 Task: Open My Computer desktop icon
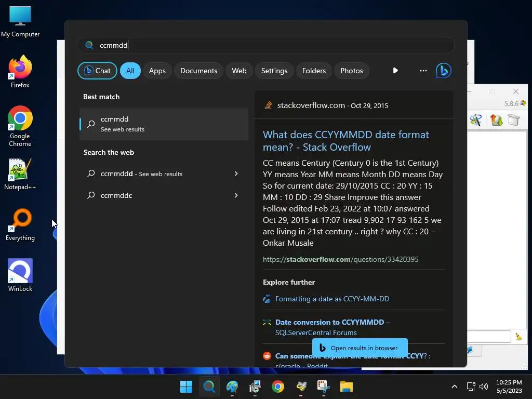click(x=20, y=21)
